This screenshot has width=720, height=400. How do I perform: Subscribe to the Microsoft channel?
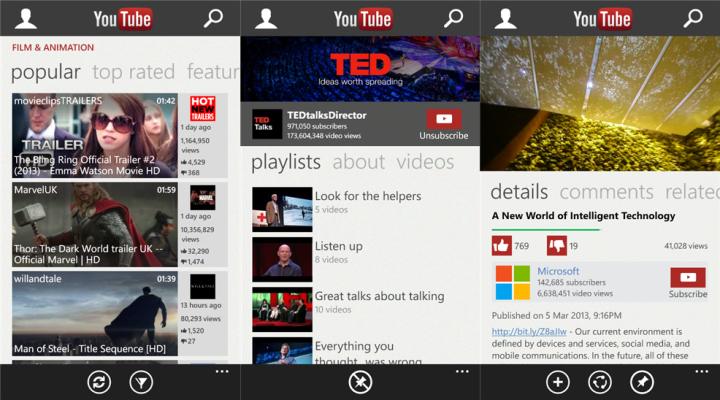pos(687,283)
